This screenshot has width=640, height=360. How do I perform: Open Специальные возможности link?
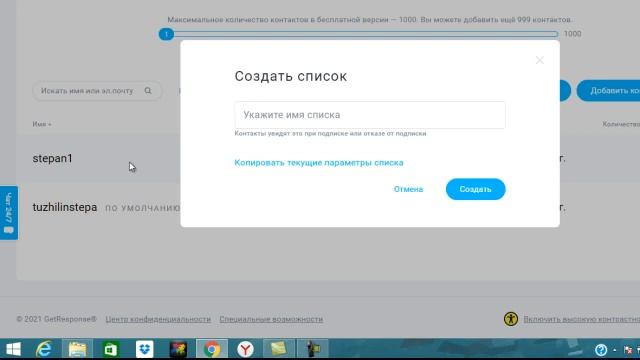click(x=271, y=319)
